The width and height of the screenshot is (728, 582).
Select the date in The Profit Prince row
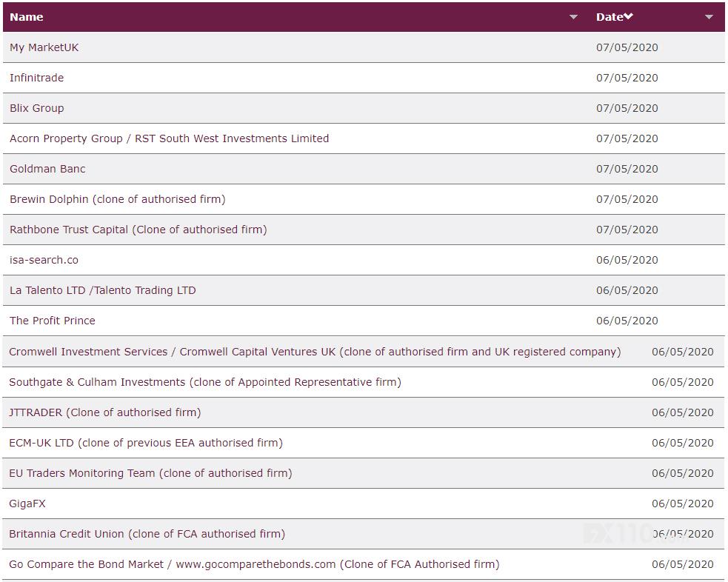[627, 321]
